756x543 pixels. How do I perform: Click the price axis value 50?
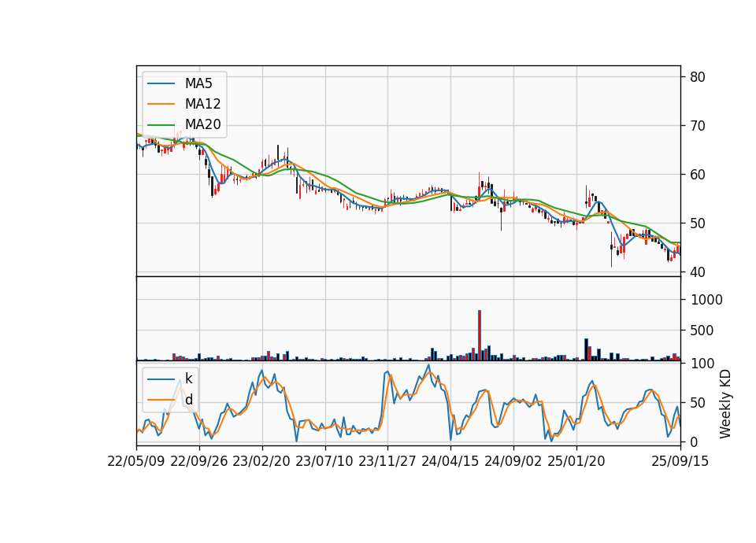[698, 223]
